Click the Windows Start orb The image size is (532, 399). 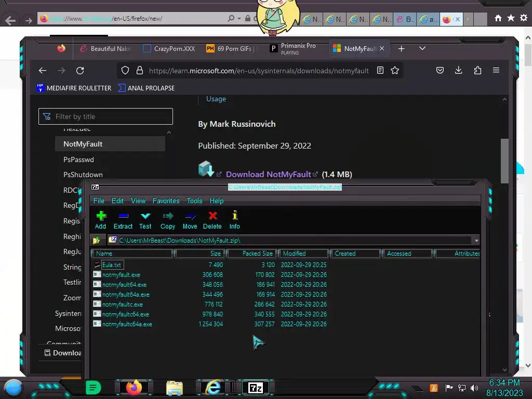pyautogui.click(x=13, y=388)
